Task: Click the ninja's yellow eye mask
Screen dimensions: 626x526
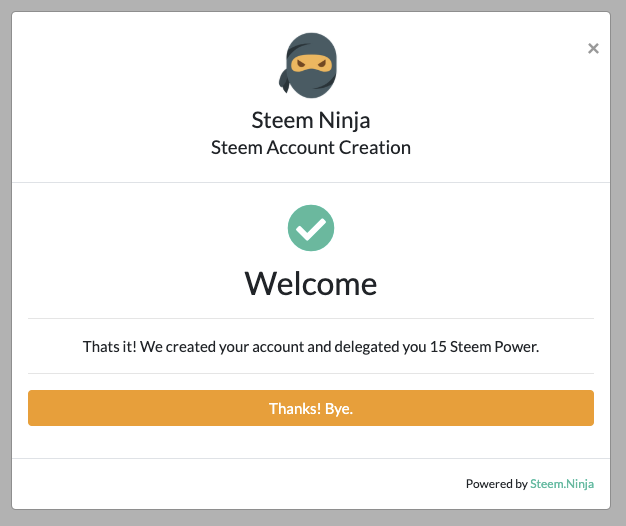Action: pos(311,63)
